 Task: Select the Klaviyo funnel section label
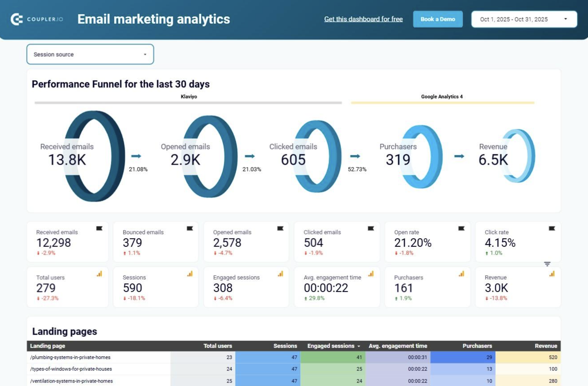coord(189,96)
